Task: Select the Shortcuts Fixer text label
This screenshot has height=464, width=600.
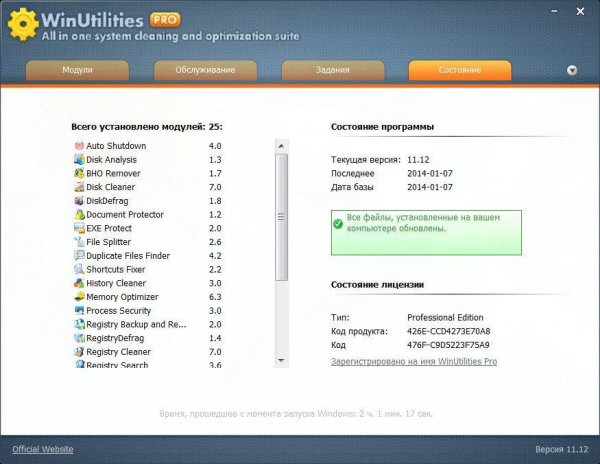Action: (x=116, y=269)
